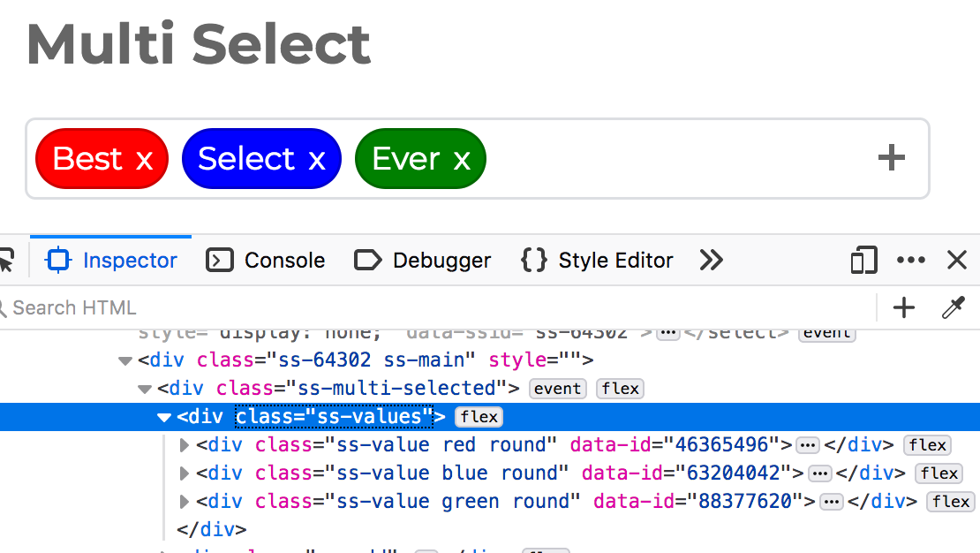The width and height of the screenshot is (980, 553).
Task: Click class="ss-64302 ss-main" attribute
Action: [x=336, y=360]
